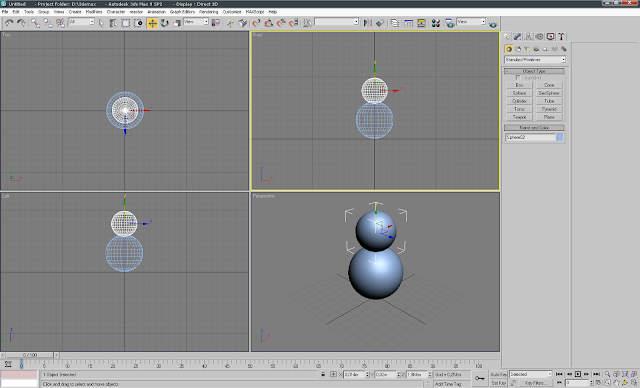Click the Align tool icon
This screenshot has height=388, width=640.
point(380,23)
